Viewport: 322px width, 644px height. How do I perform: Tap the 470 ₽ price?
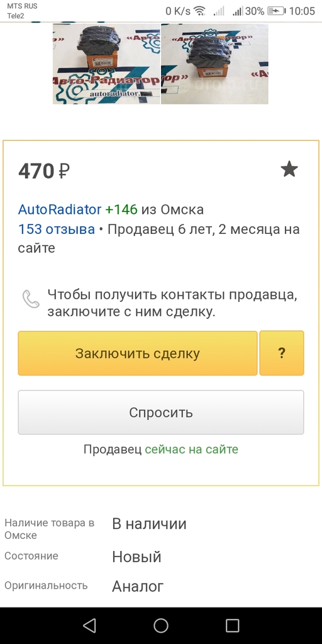[44, 171]
